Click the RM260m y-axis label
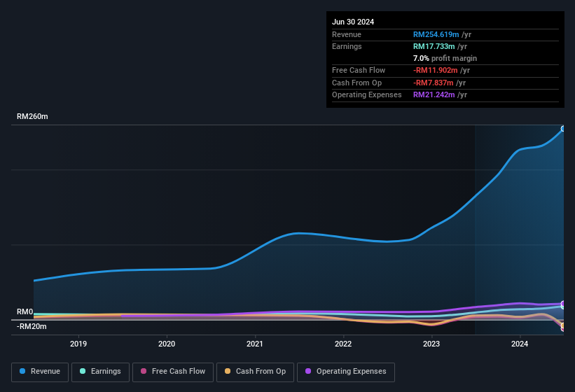The width and height of the screenshot is (575, 392). (x=32, y=116)
